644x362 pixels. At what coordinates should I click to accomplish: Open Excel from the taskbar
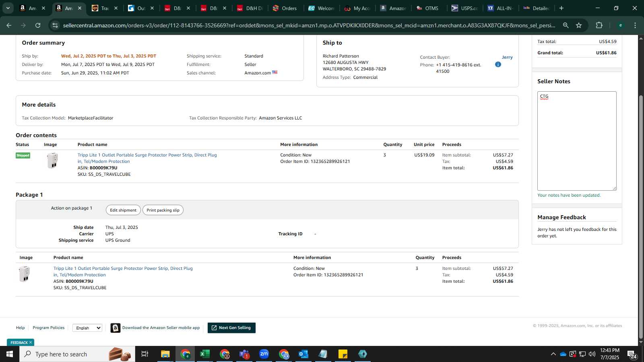point(205,354)
